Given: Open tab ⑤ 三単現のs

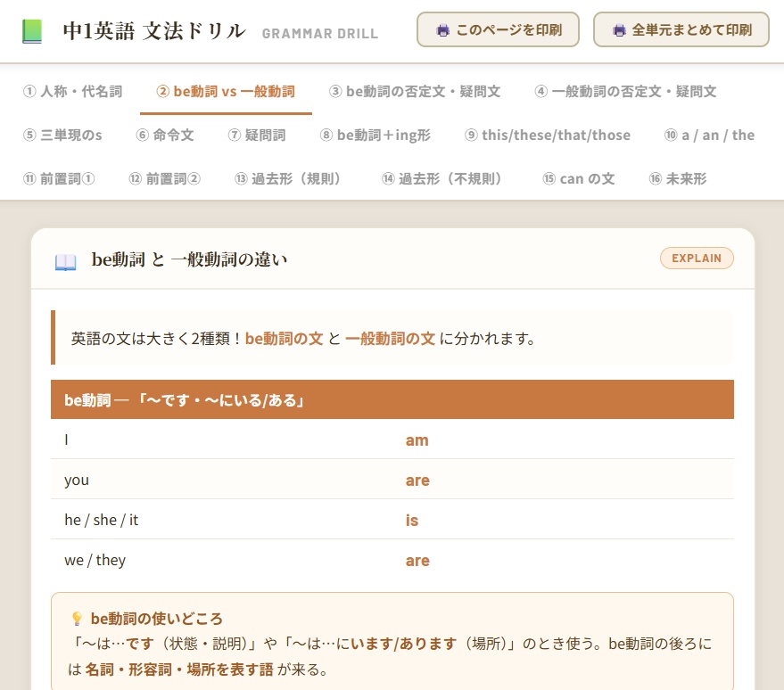Looking at the screenshot, I should (x=62, y=135).
